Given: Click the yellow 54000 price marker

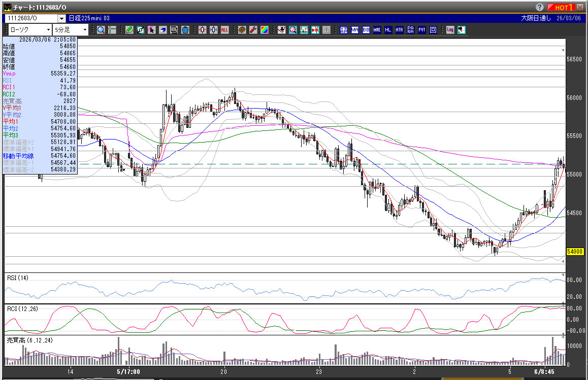Looking at the screenshot, I should (x=574, y=252).
